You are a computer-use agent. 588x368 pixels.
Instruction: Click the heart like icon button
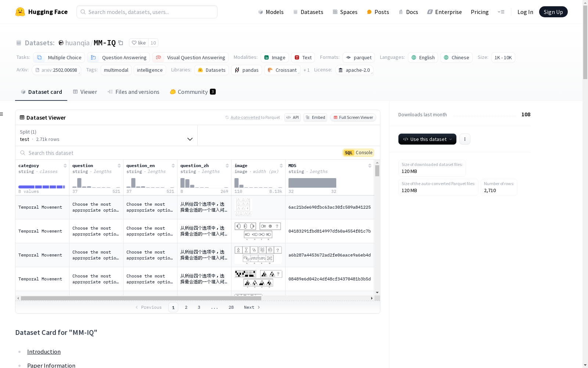139,43
